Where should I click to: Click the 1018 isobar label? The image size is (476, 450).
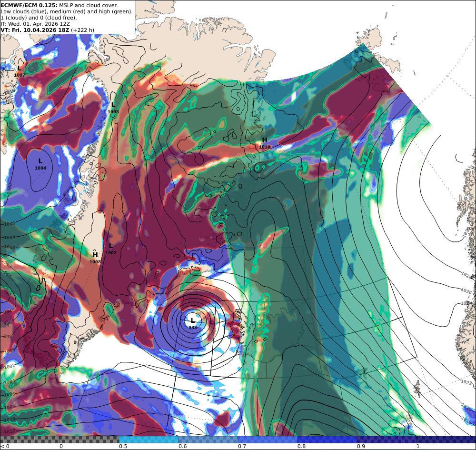point(466,420)
